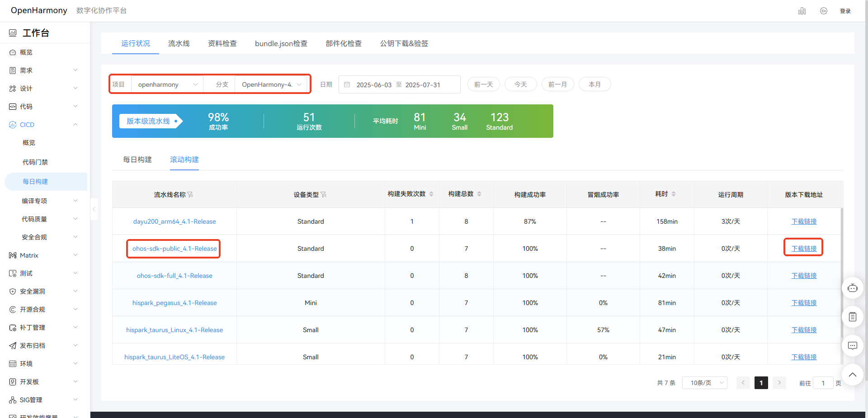The width and height of the screenshot is (868, 418).
Task: Switch to the 公钥下载&验签 tab
Action: click(x=404, y=43)
